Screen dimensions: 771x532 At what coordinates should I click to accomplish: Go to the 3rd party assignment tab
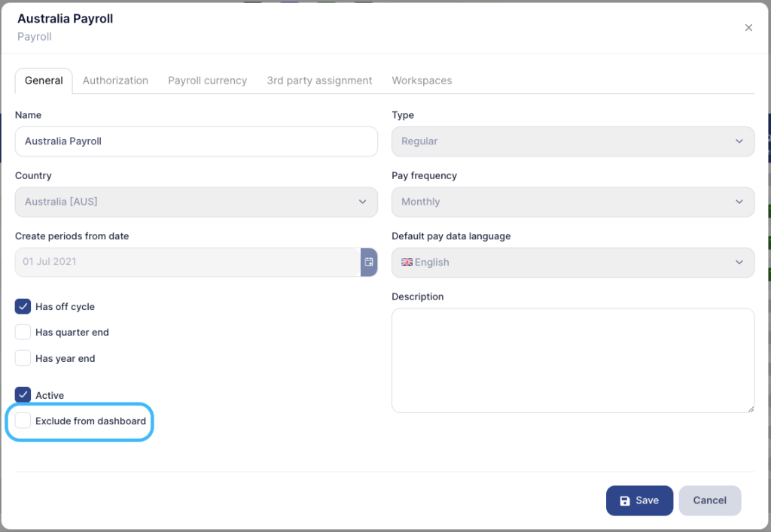(x=319, y=81)
